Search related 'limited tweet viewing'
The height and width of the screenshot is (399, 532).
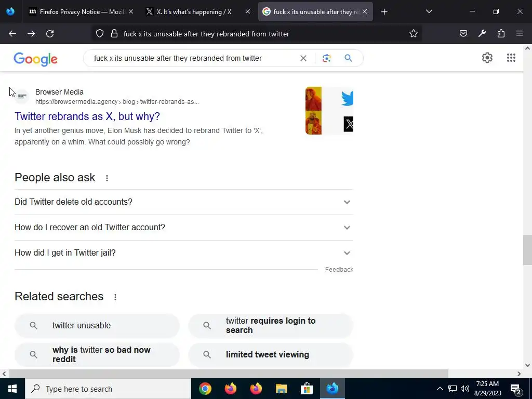271,354
